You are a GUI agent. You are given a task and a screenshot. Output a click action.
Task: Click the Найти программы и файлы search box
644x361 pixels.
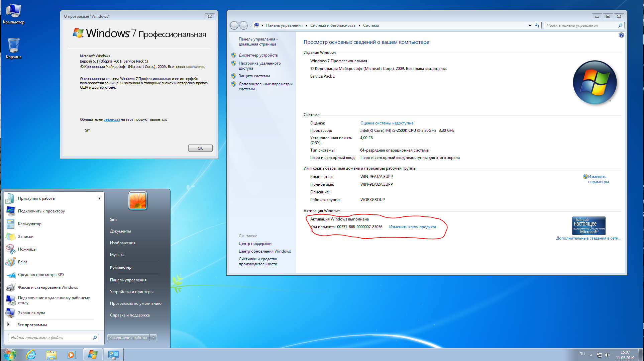coord(53,338)
